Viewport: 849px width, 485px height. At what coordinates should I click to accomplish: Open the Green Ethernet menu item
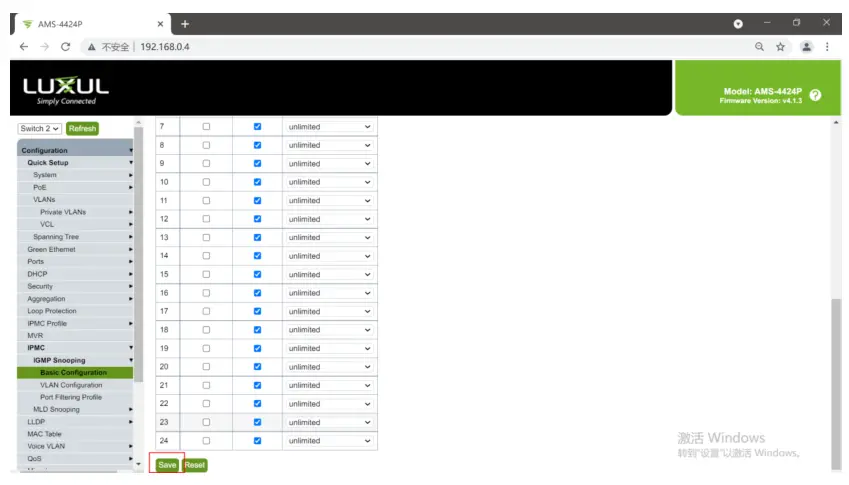pos(75,250)
